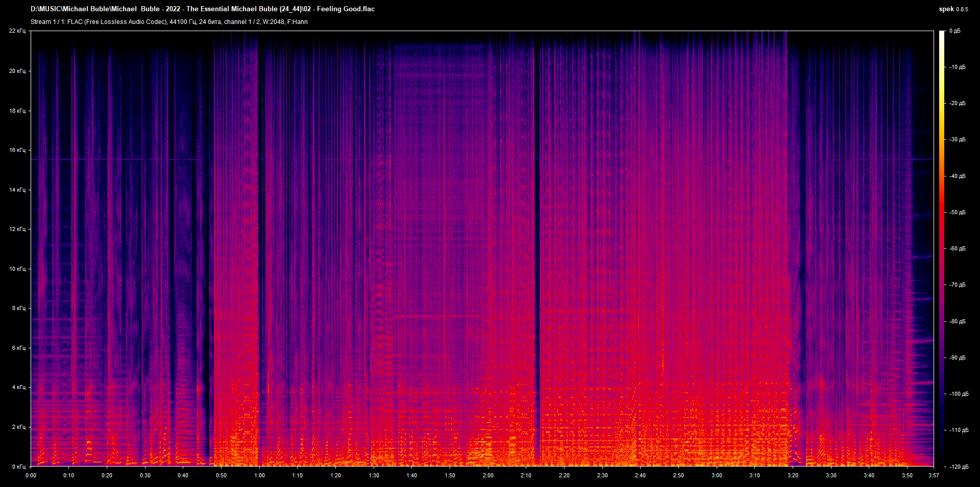Click the -90 дБ scale label
This screenshot has width=980, height=487.
[957, 357]
